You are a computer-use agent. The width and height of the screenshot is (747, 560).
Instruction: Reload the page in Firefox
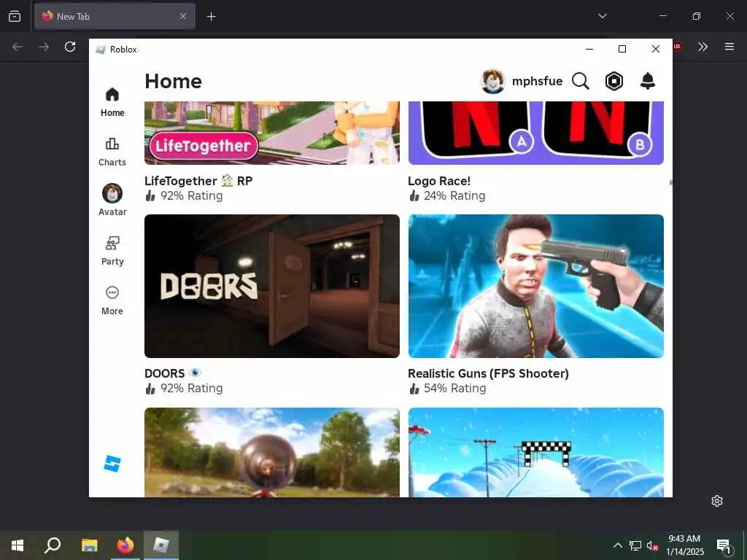coord(70,47)
